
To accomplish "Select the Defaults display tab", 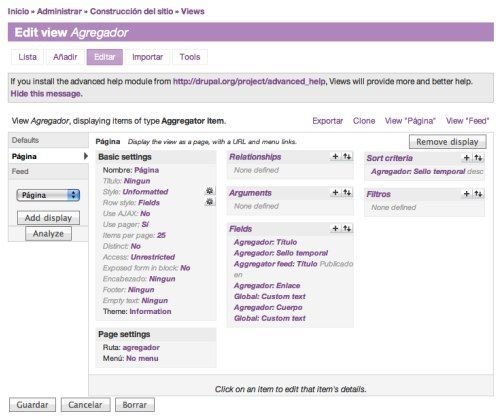I will [48, 140].
